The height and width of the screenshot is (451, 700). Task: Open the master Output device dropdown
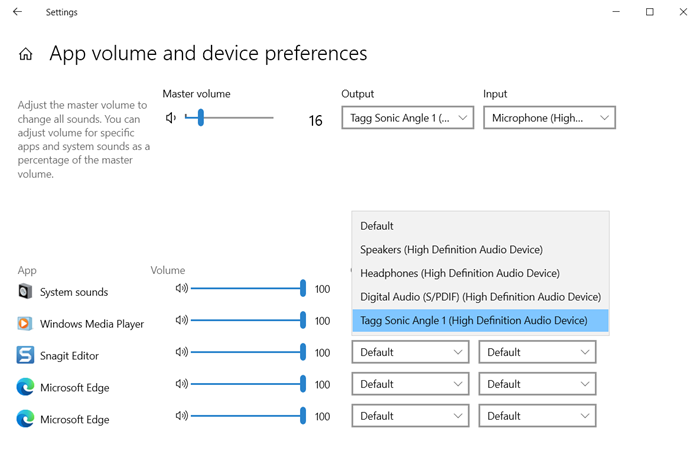click(x=407, y=118)
